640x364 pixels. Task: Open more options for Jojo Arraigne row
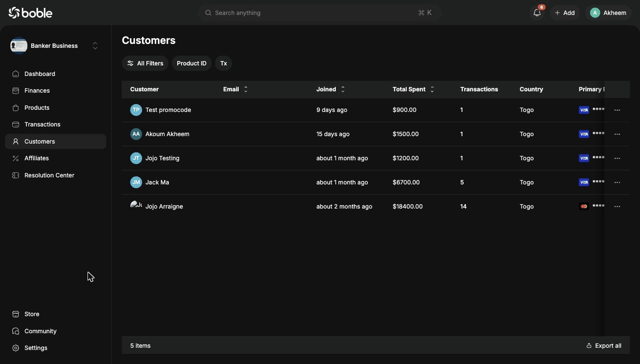(x=617, y=207)
